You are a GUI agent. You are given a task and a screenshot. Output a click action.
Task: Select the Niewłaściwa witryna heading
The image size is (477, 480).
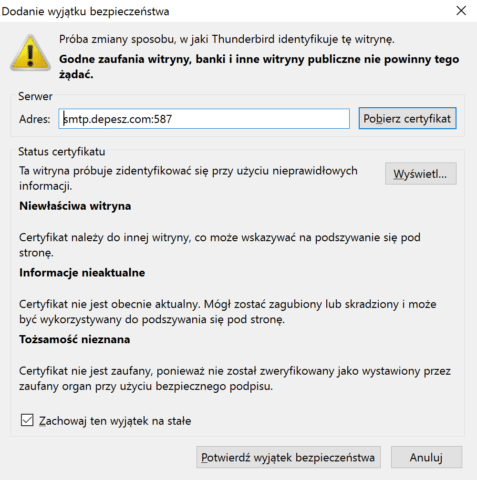click(x=75, y=206)
